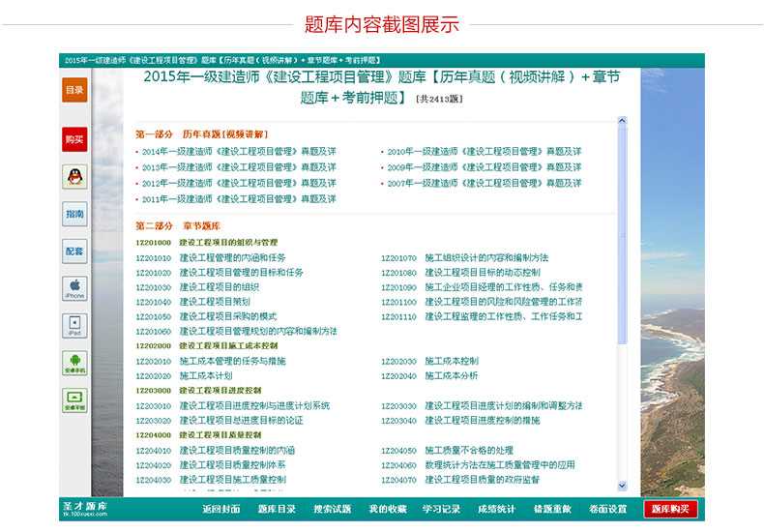This screenshot has width=764, height=532.
Task: Open 搜索试题 in the bottom bar
Action: [x=332, y=509]
